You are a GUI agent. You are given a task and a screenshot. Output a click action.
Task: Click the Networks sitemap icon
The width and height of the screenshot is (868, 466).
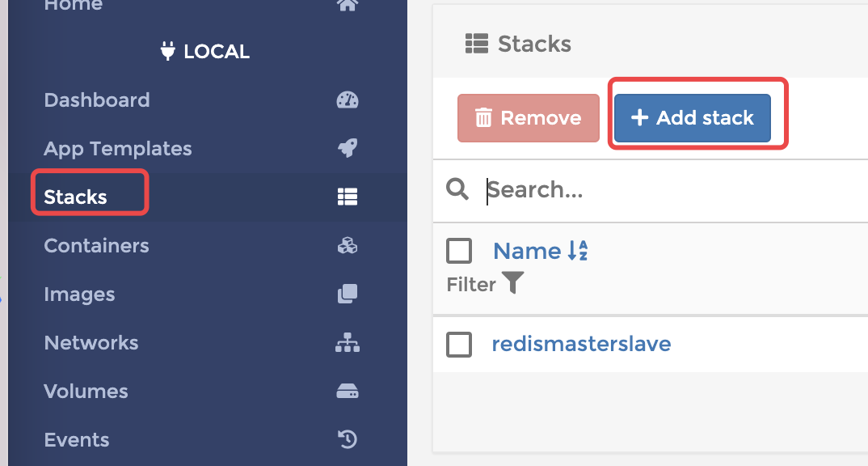coord(347,343)
